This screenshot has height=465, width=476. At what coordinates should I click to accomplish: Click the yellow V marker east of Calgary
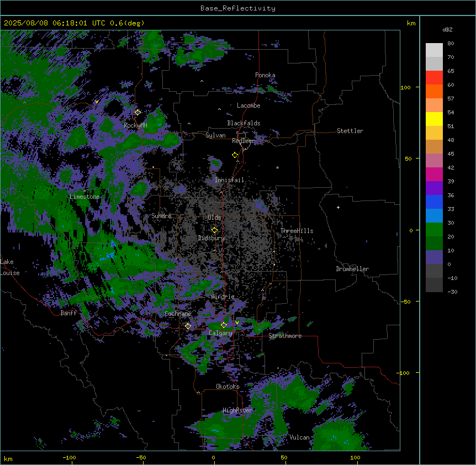click(237, 323)
